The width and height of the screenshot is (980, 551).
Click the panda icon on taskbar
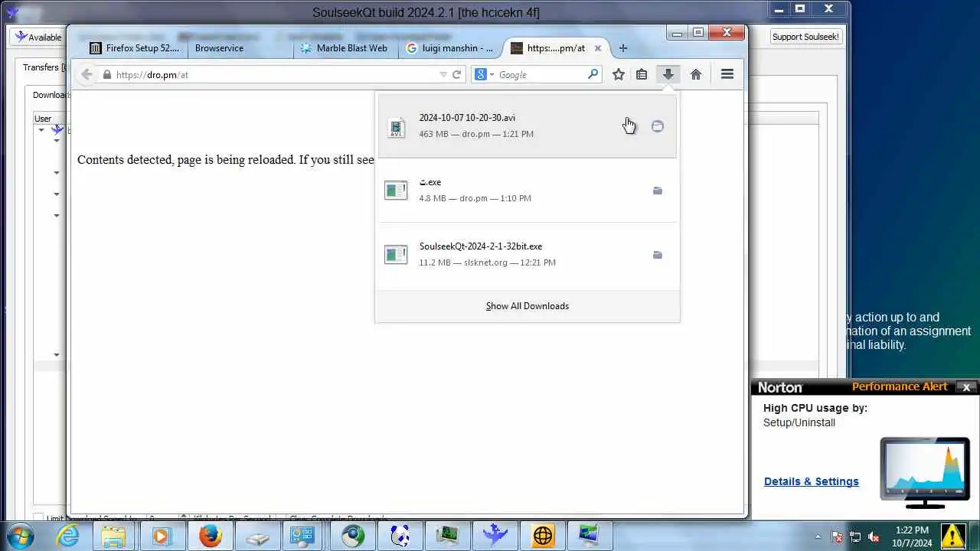[x=400, y=536]
